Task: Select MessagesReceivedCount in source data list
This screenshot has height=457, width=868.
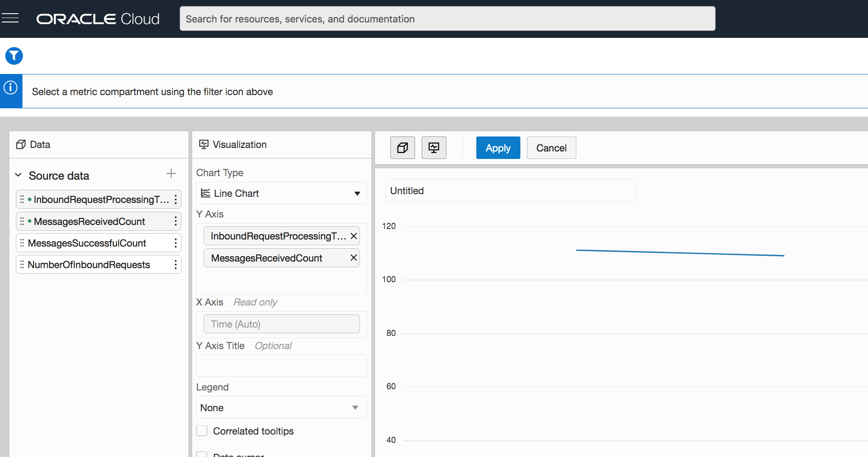Action: point(89,221)
